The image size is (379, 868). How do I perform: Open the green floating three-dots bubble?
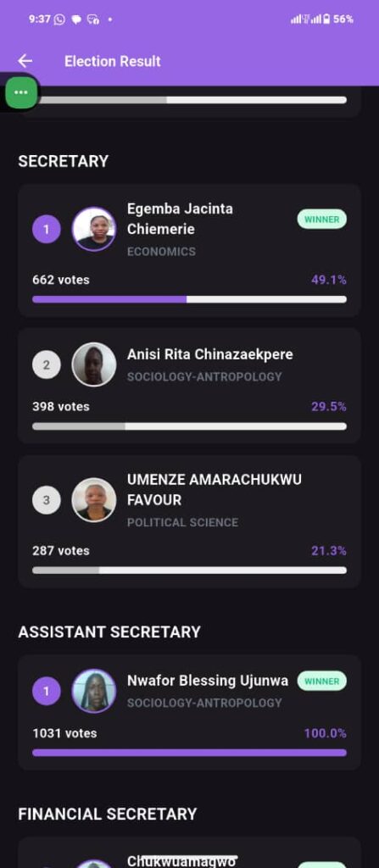[21, 92]
